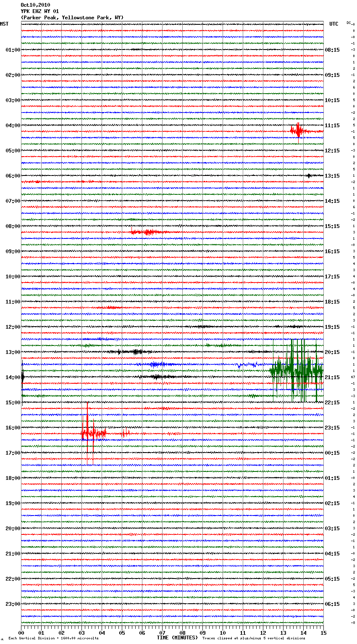This screenshot has width=357, height=644.
Task: Select the 12:00 MST hour label
Action: click(x=13, y=327)
